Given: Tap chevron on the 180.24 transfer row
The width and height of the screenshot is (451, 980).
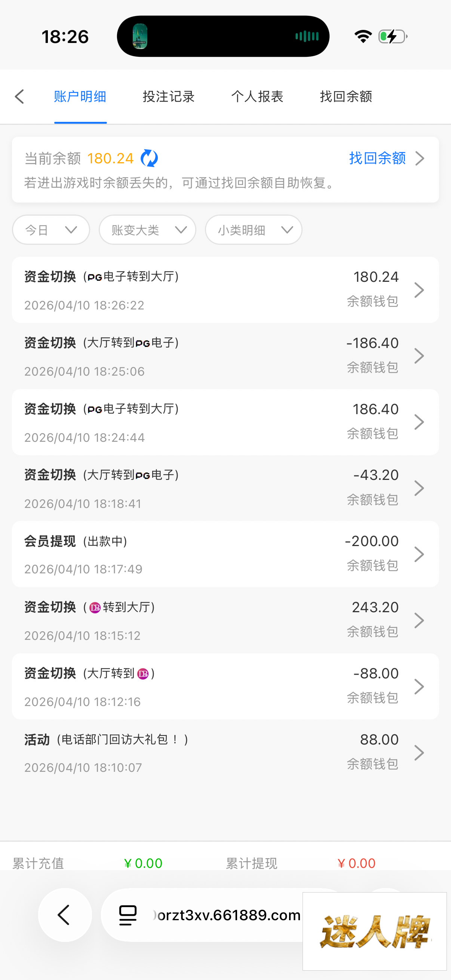Looking at the screenshot, I should (x=419, y=290).
